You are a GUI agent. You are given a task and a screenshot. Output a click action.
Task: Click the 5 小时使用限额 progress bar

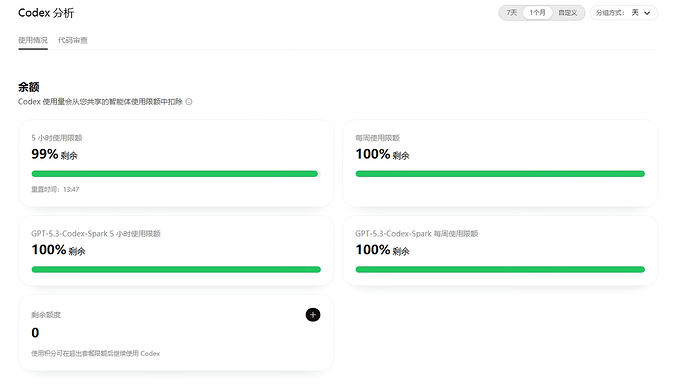[x=176, y=174]
